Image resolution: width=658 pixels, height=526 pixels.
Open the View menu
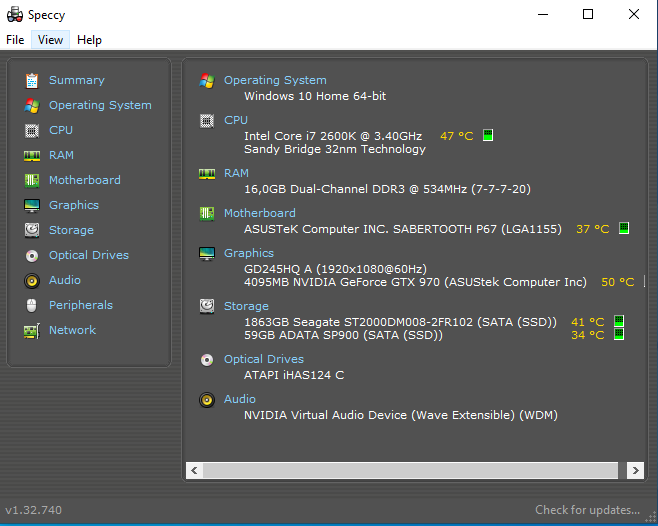50,40
